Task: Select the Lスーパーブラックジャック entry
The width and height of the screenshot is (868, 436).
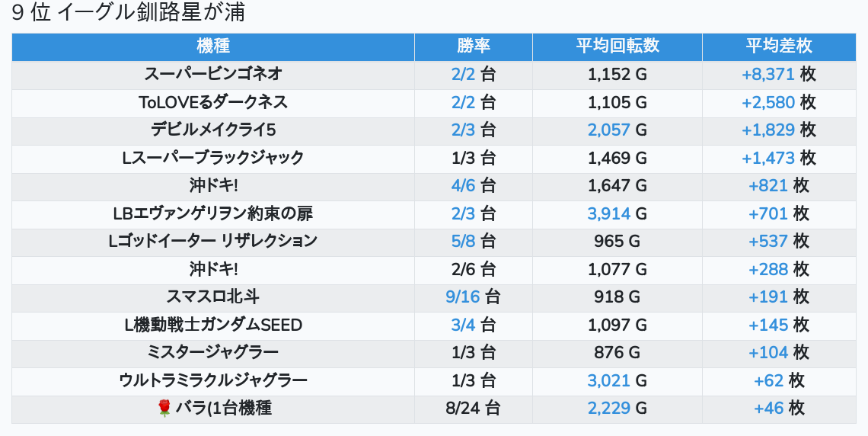Action: 213,158
